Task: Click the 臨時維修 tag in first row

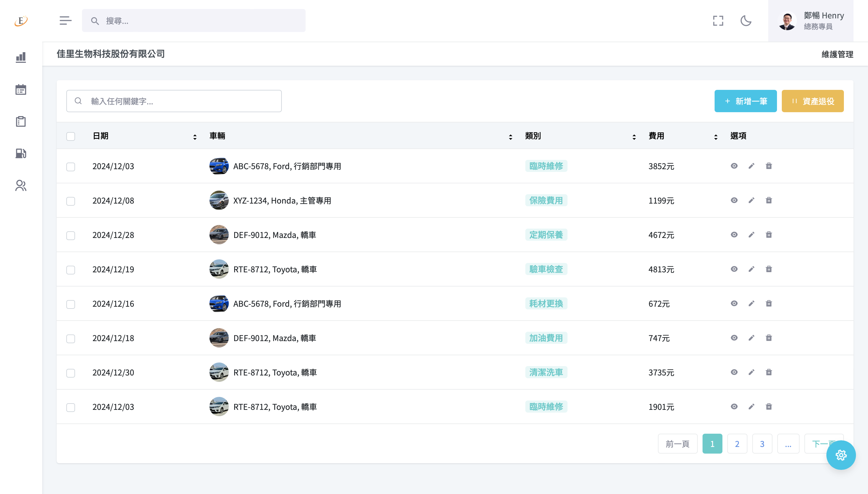Action: click(x=546, y=166)
